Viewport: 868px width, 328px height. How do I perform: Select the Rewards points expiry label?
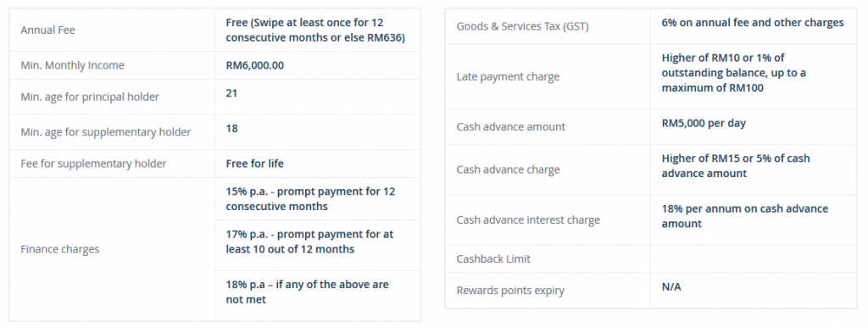[510, 291]
